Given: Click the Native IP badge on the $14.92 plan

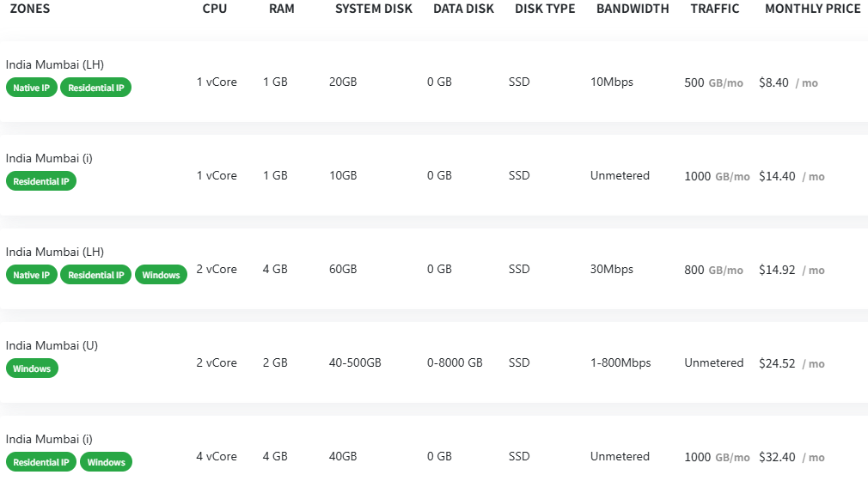Looking at the screenshot, I should click(x=32, y=275).
